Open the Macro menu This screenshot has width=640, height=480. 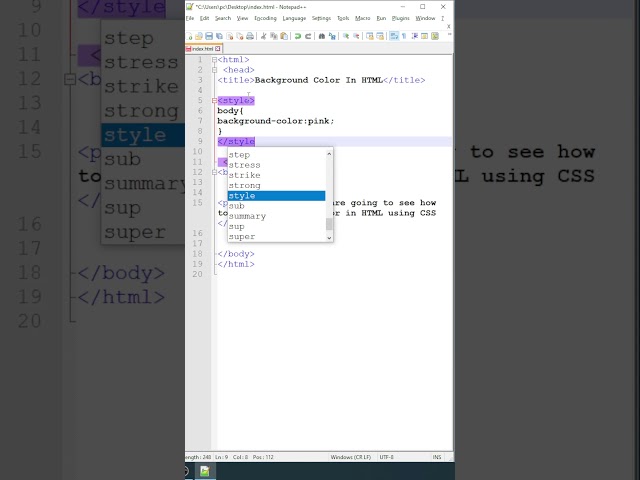point(362,18)
